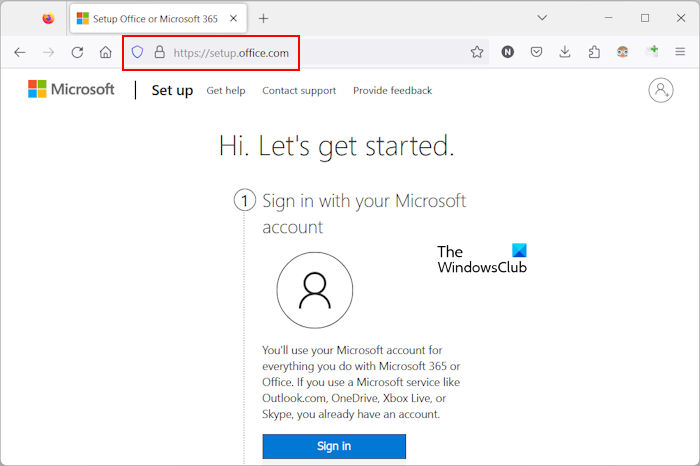
Task: Click 'Sign in with your Microsoft account' text
Action: coord(364,214)
